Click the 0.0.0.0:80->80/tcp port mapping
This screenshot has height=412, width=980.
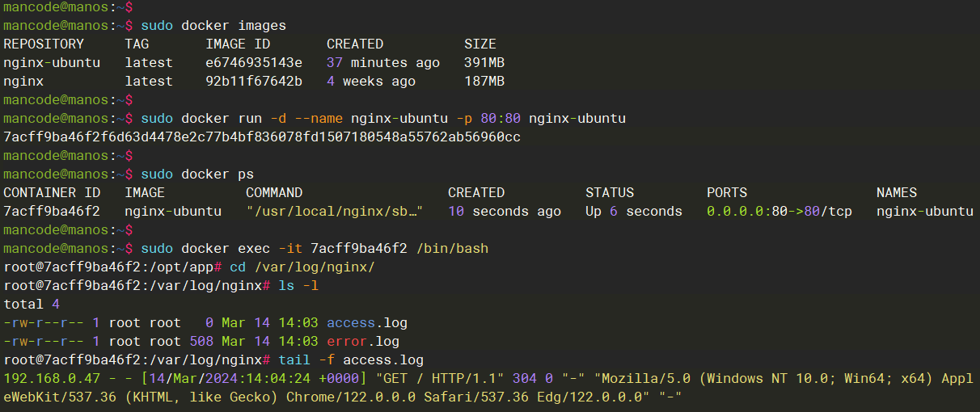pos(779,211)
